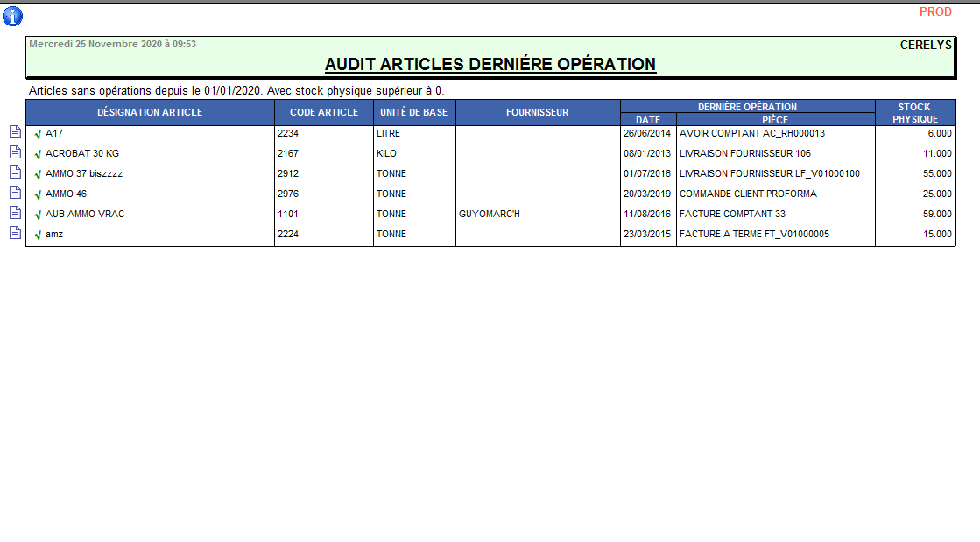Click the PIÈCE sub-header
980x542 pixels.
(775, 119)
